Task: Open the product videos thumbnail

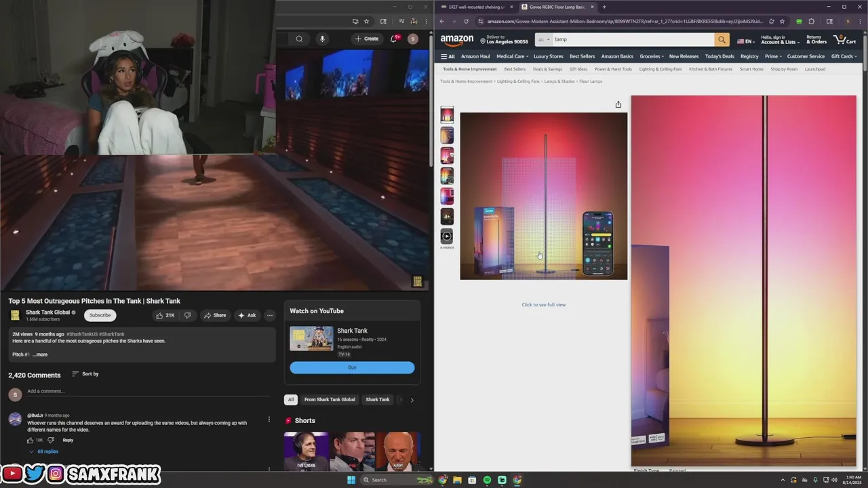Action: pos(447,237)
